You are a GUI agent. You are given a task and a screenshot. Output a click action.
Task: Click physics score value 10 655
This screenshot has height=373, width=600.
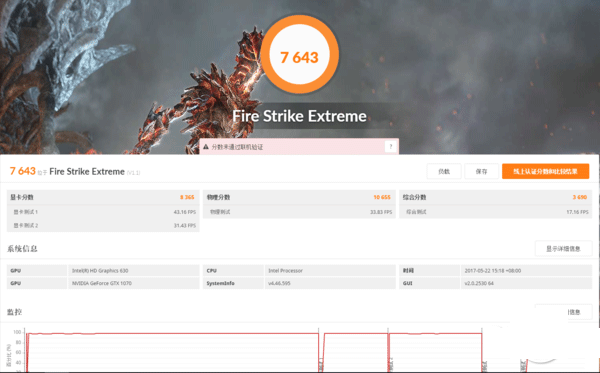coord(382,197)
